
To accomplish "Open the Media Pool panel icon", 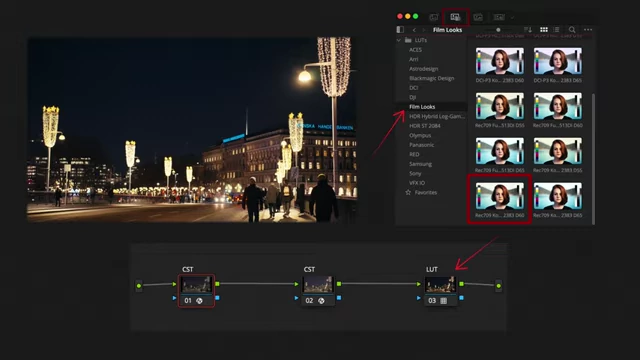I will click(x=478, y=17).
